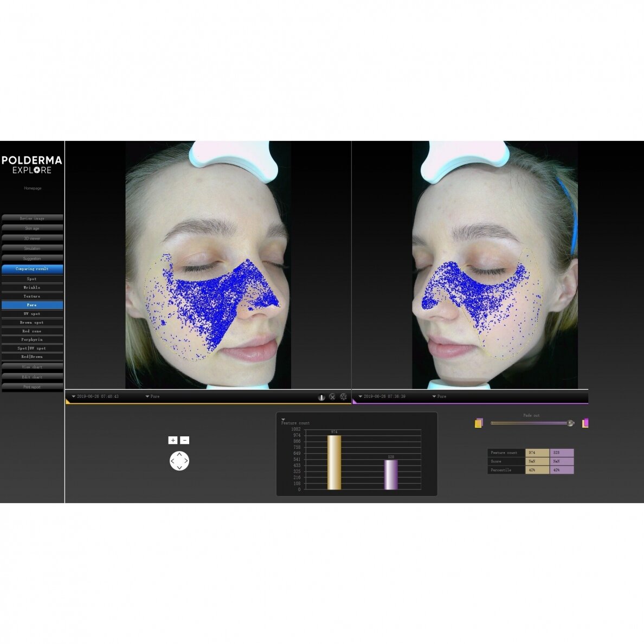Open the 3D viewer section

(32, 238)
